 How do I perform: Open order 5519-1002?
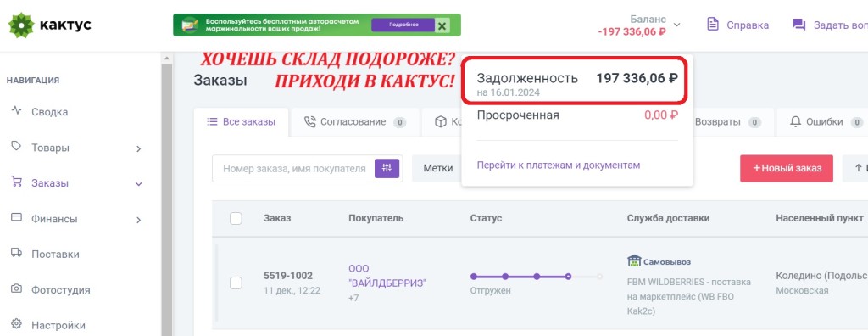(288, 276)
